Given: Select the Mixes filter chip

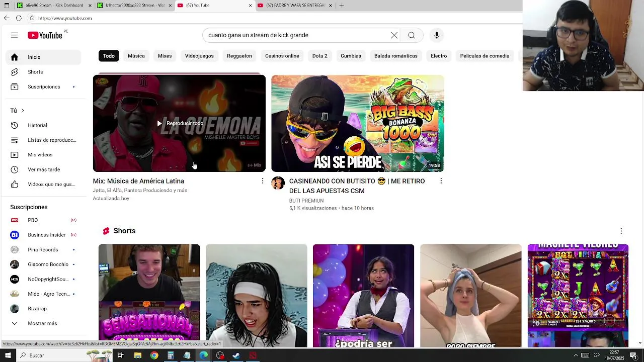Looking at the screenshot, I should (x=165, y=56).
